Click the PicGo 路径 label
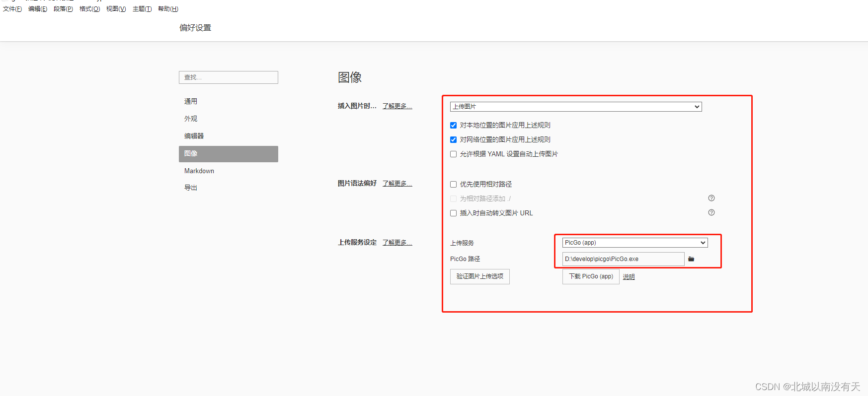868x396 pixels. 465,259
